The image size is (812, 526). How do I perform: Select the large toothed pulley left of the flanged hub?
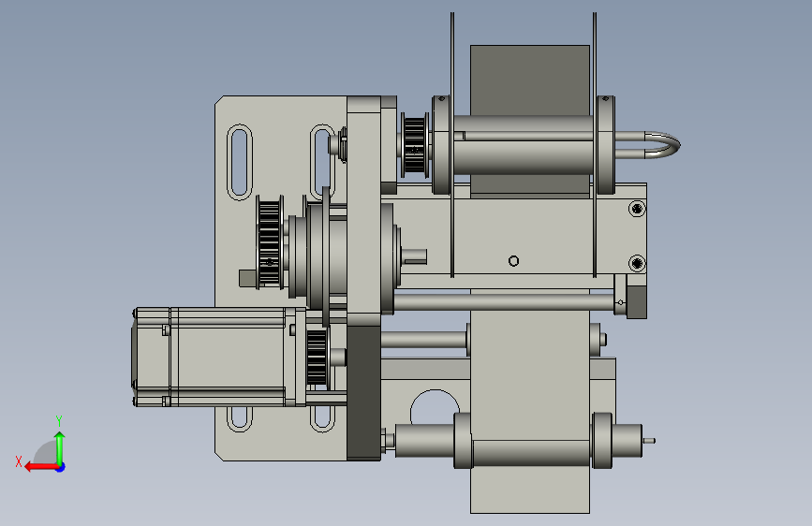(x=270, y=241)
